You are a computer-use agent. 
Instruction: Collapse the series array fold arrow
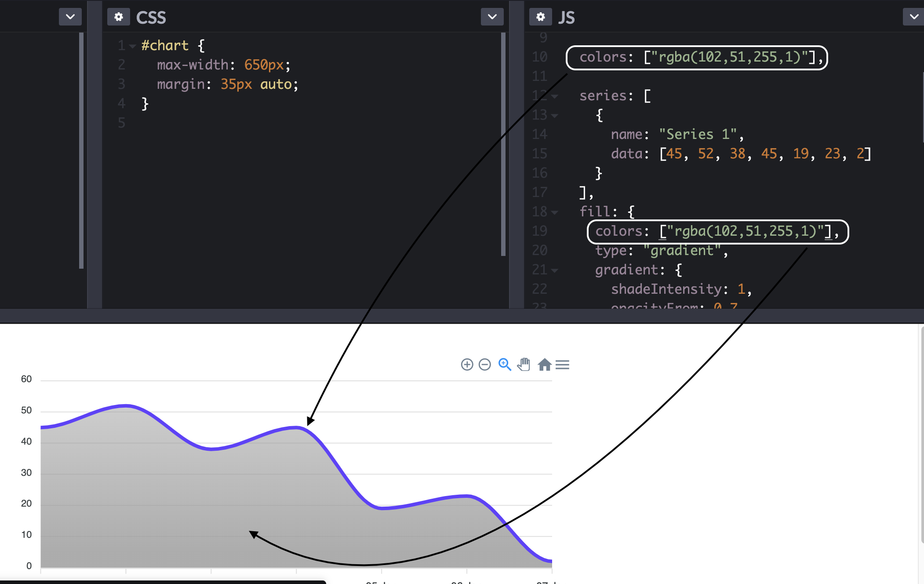(555, 96)
